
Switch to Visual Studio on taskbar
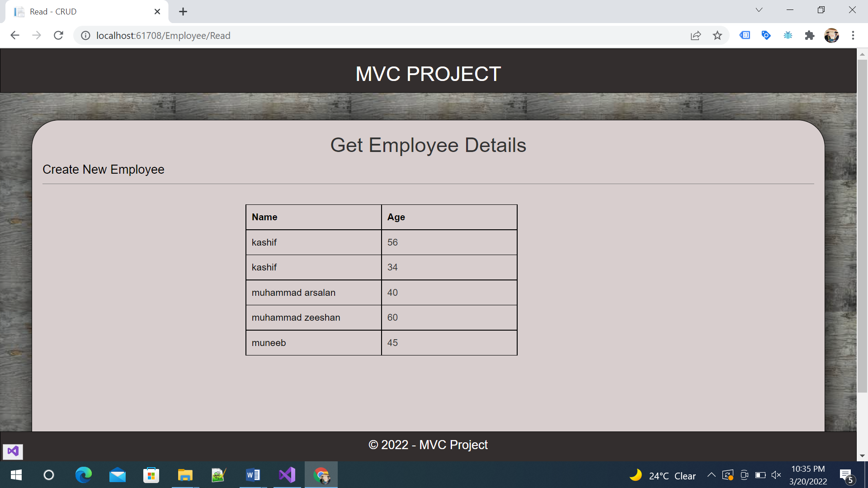click(287, 475)
